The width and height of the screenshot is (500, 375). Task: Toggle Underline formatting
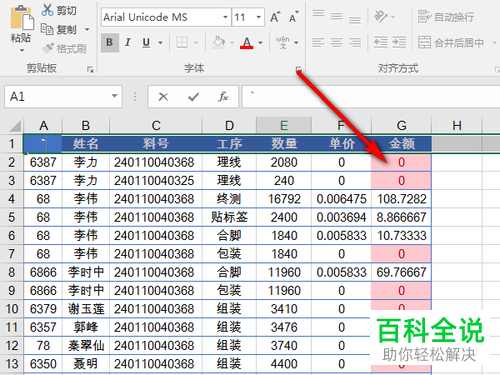pos(146,43)
